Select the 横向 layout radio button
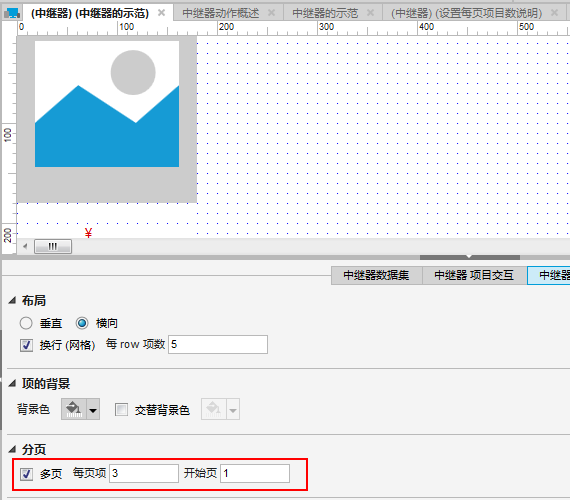570x500 pixels. pyautogui.click(x=82, y=323)
